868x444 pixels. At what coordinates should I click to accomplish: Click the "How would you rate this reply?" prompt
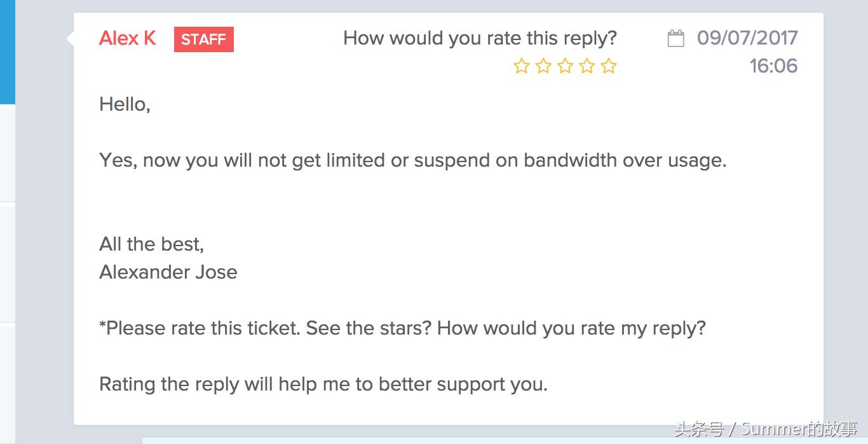point(480,38)
